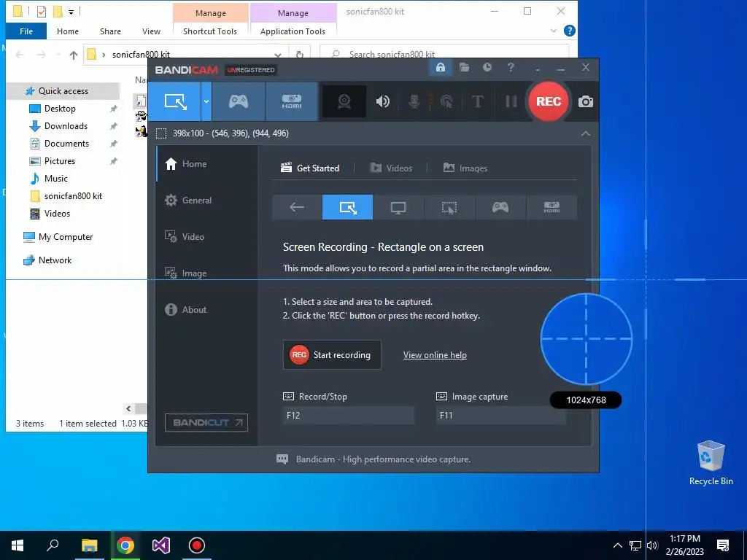Open Downloads in the navigation pane
The image size is (747, 560).
click(x=66, y=126)
